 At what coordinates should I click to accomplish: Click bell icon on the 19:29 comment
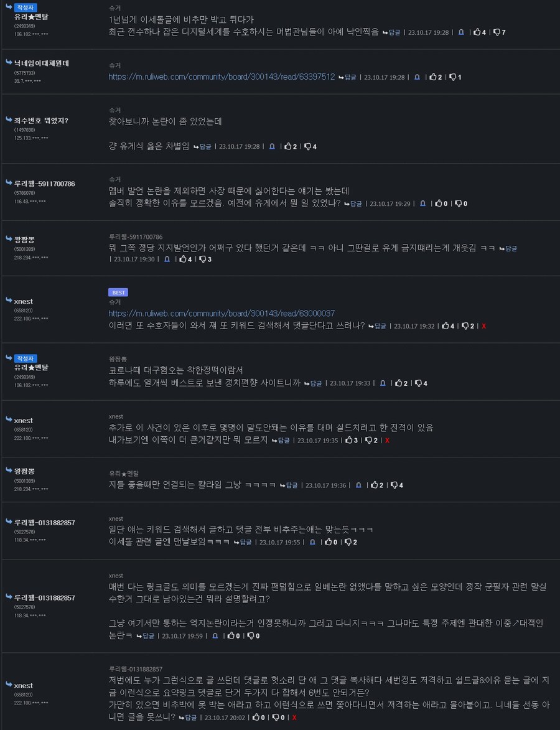click(x=422, y=204)
